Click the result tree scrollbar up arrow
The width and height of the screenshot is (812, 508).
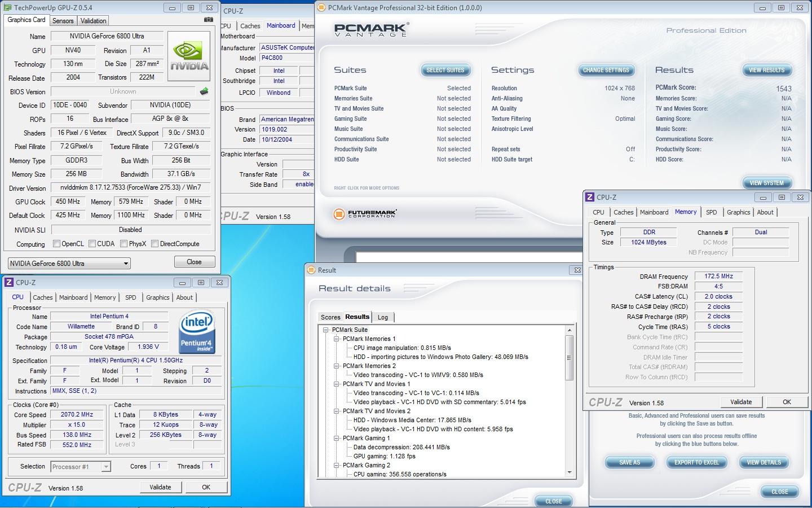(570, 330)
